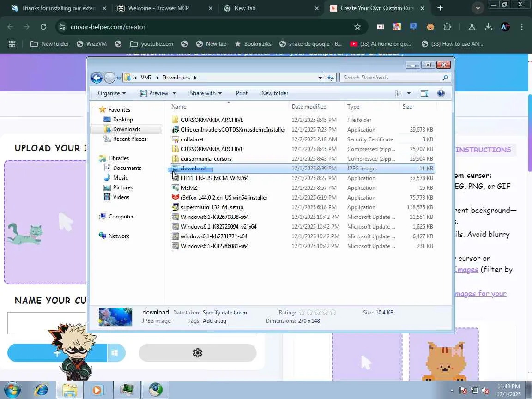Click VM7 in the address breadcrumb
Screen dimensions: 532x399
click(x=146, y=78)
